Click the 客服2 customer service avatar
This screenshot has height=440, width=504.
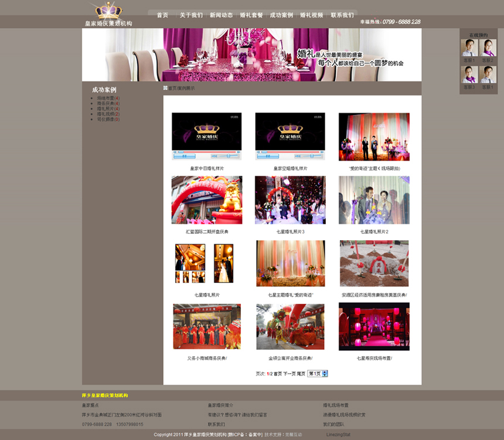[488, 47]
